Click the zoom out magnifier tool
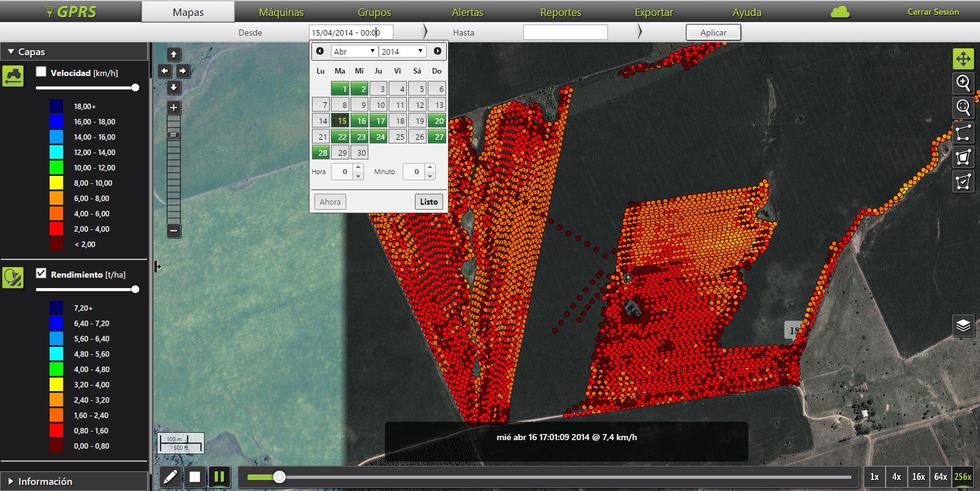The height and width of the screenshot is (491, 980). pyautogui.click(x=963, y=107)
